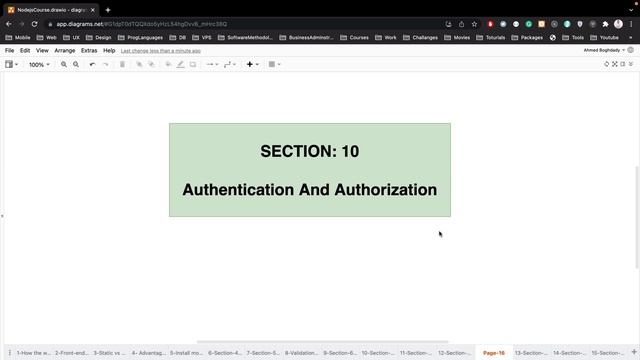Click the globe language icon beside username

pyautogui.click(x=631, y=50)
